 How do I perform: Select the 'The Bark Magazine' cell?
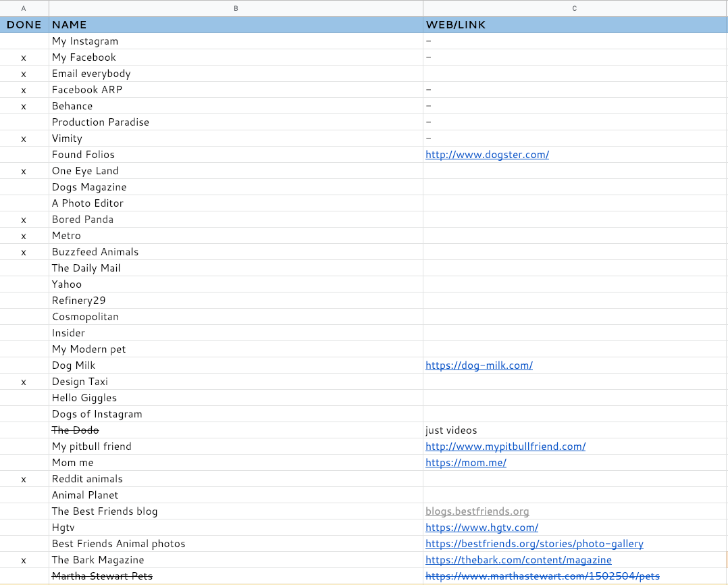click(x=236, y=560)
